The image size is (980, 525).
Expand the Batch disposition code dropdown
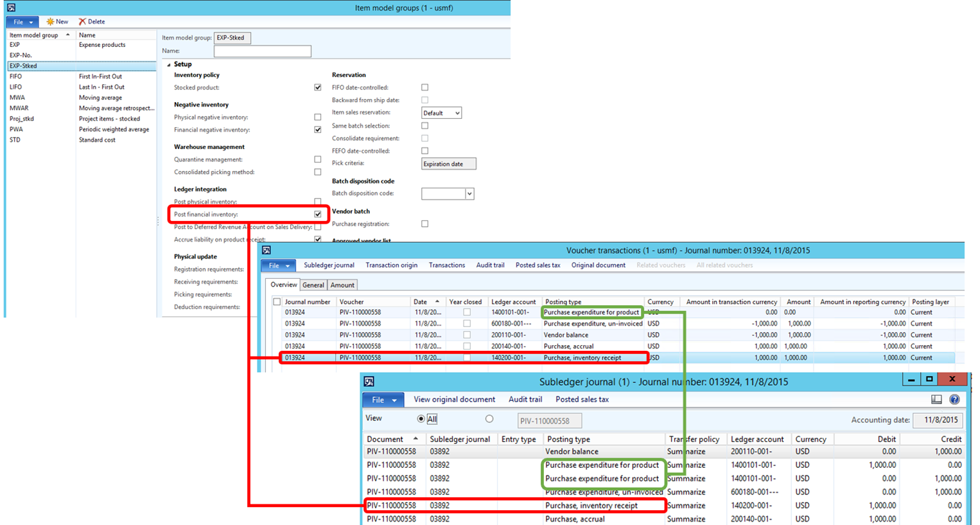469,194
